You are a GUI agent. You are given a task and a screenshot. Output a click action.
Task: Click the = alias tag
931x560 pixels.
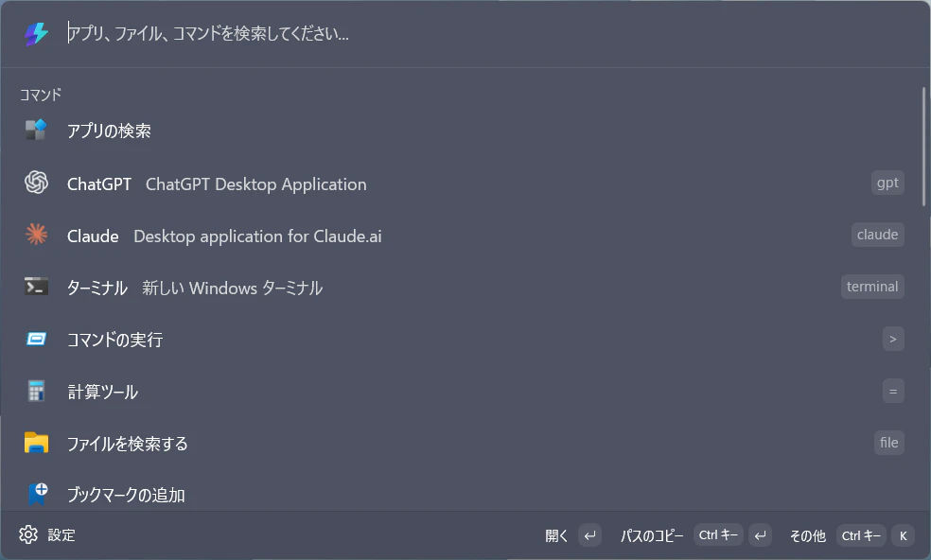[893, 392]
